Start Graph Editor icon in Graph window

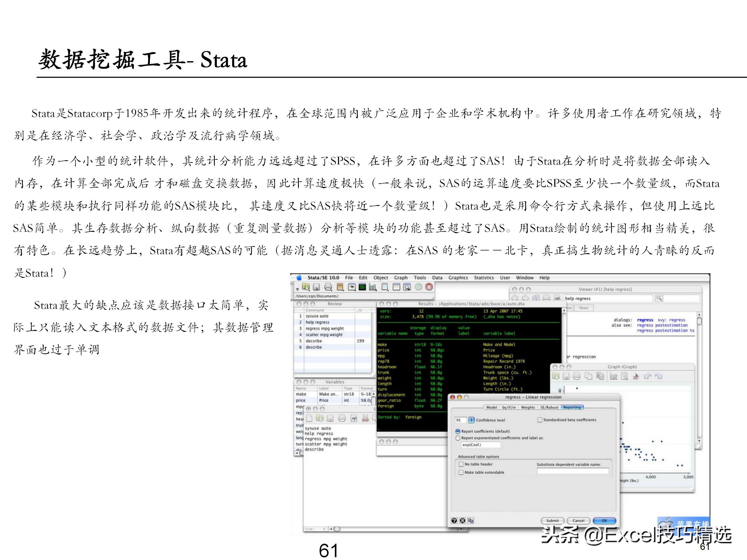(x=614, y=376)
